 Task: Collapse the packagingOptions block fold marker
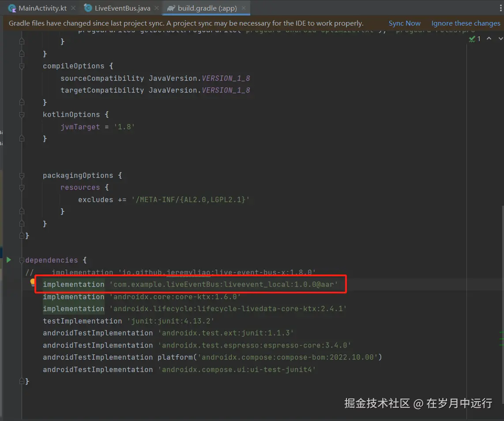tap(22, 176)
